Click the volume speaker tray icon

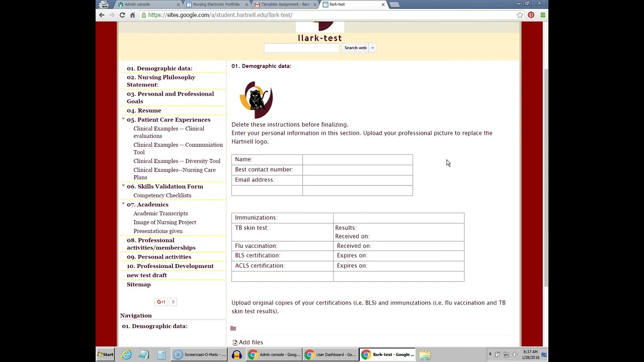coord(515,354)
